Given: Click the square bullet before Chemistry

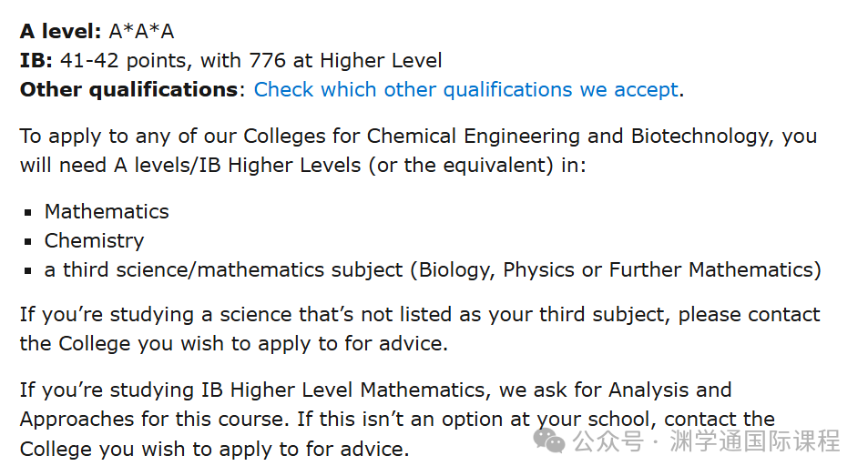Looking at the screenshot, I should [28, 241].
